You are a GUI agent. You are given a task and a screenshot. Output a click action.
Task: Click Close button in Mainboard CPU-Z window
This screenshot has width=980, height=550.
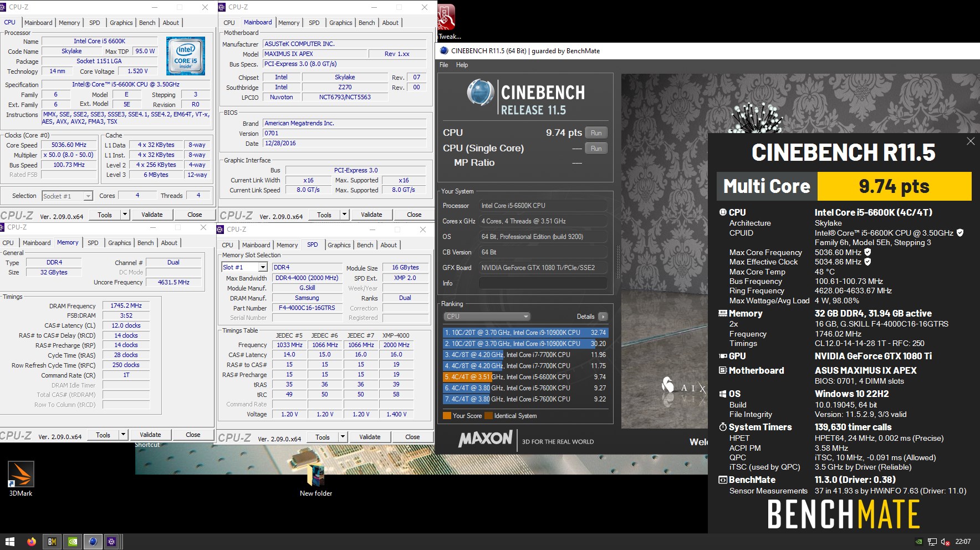pyautogui.click(x=414, y=215)
